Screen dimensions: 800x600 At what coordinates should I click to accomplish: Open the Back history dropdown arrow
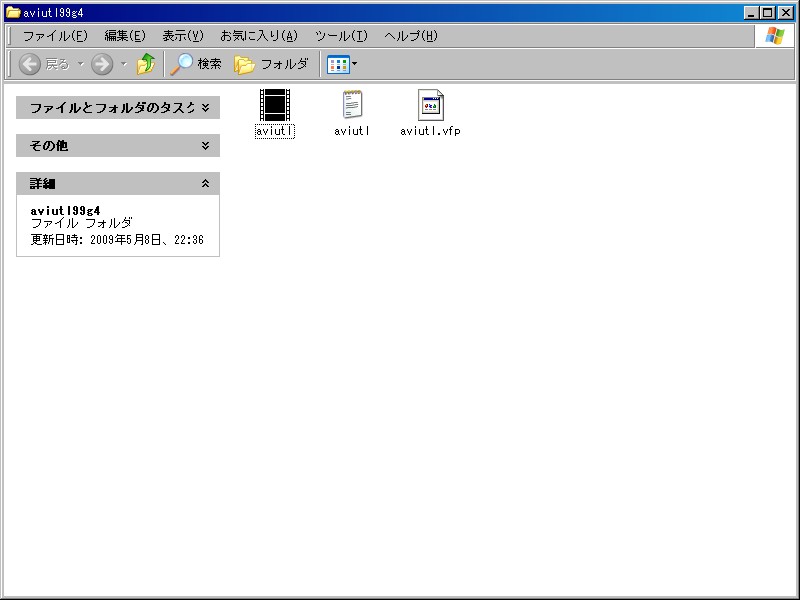(80, 64)
